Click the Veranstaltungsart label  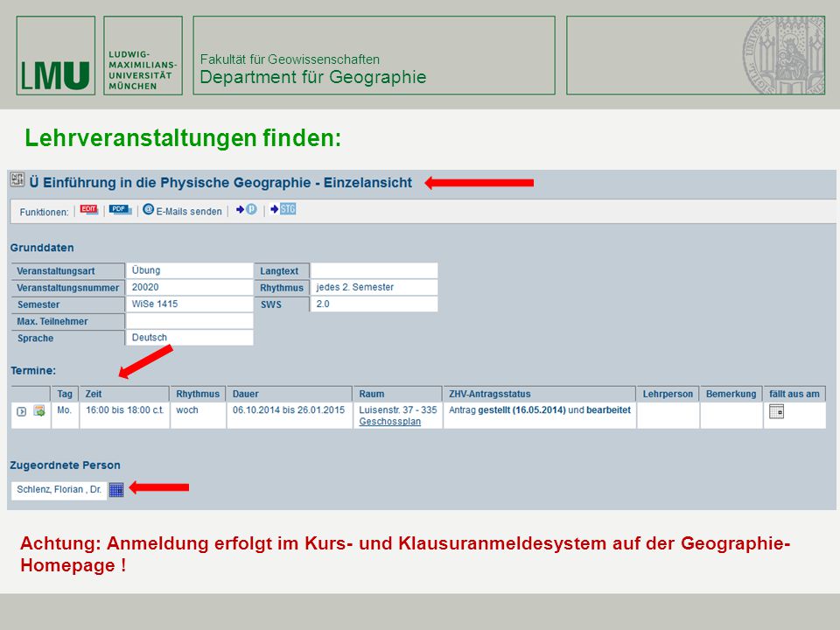tap(56, 271)
